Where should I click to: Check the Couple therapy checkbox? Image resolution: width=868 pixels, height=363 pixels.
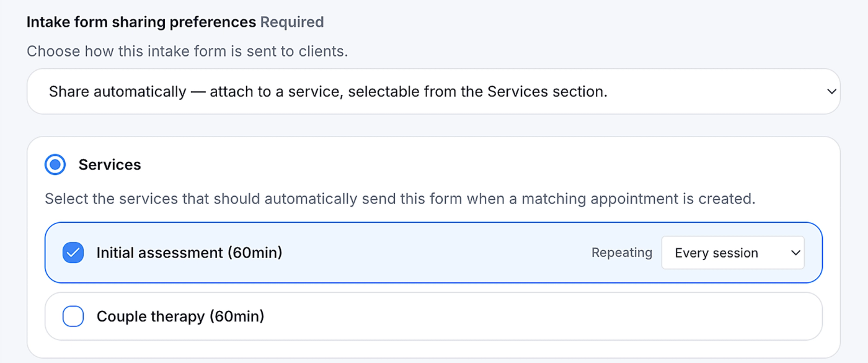73,316
